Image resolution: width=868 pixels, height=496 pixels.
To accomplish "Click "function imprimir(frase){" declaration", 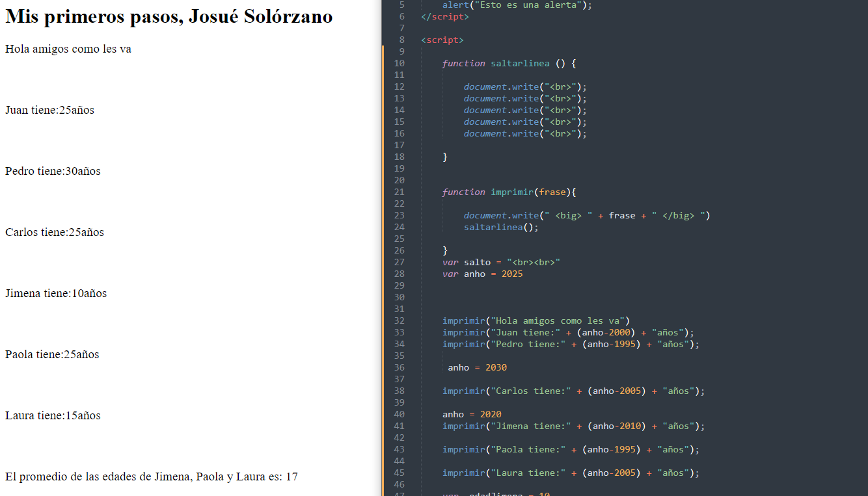I will (509, 192).
